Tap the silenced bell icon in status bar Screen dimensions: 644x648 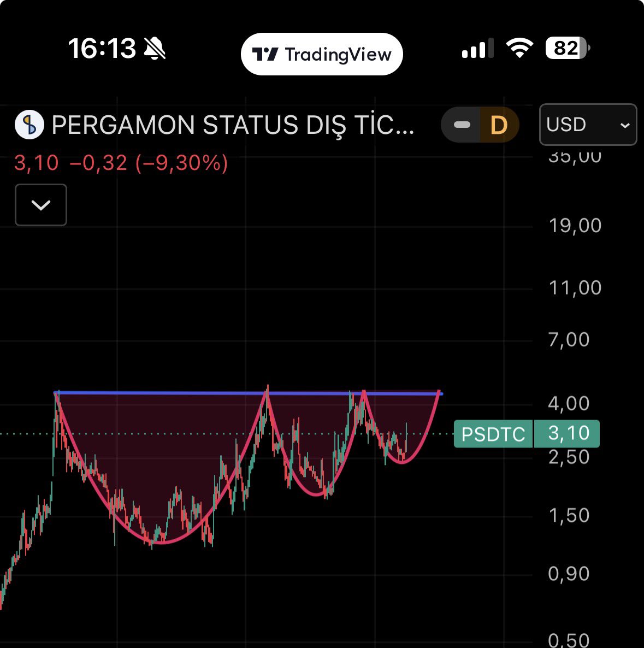click(x=155, y=48)
